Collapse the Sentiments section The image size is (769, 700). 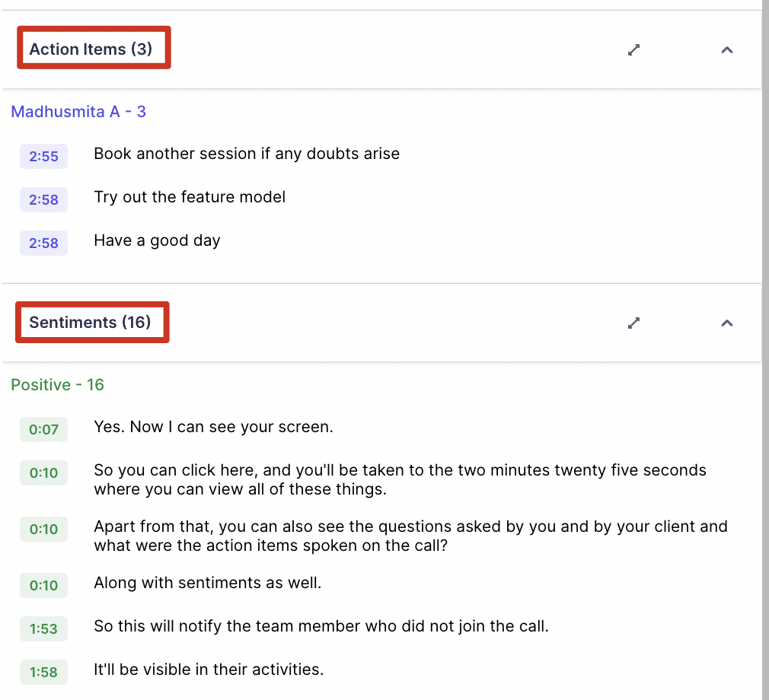click(x=727, y=323)
